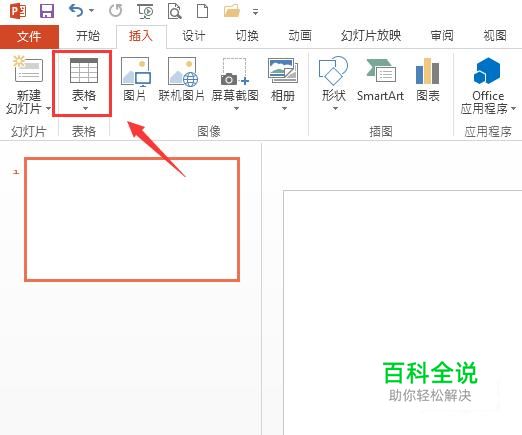Save the presentation with floppy disk icon
Image resolution: width=522 pixels, height=435 pixels.
click(47, 12)
